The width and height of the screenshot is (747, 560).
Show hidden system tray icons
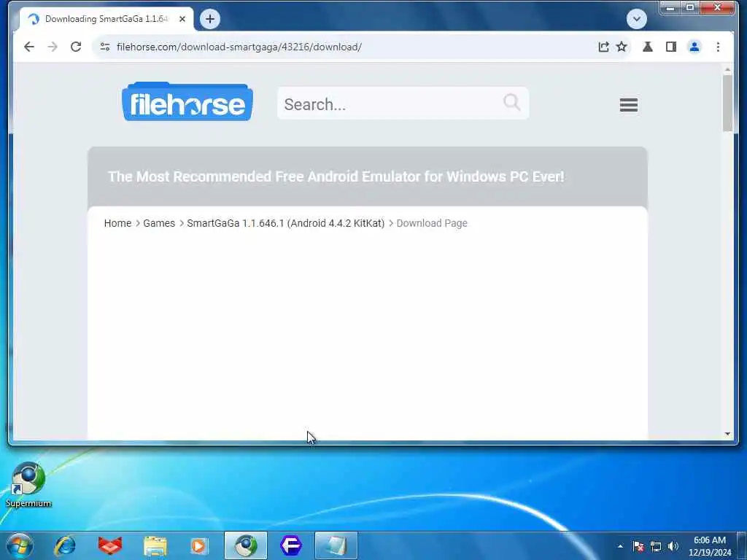620,546
